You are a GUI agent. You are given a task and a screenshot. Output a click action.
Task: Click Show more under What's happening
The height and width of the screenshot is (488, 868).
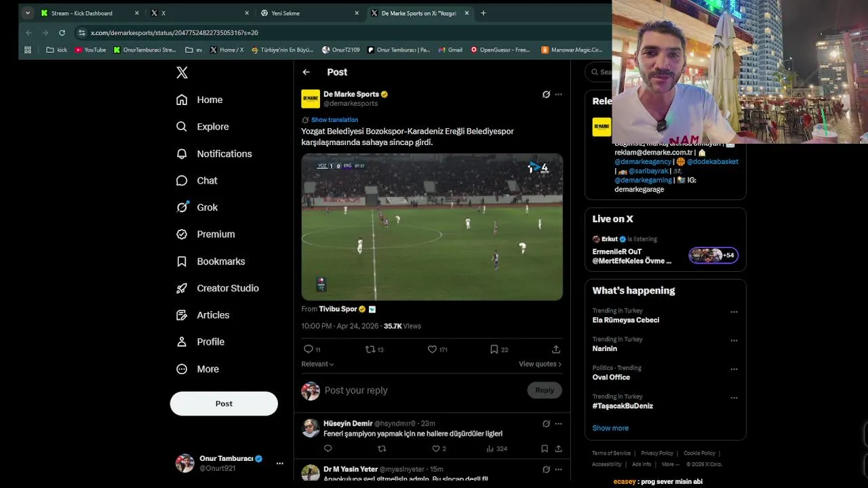click(x=610, y=428)
